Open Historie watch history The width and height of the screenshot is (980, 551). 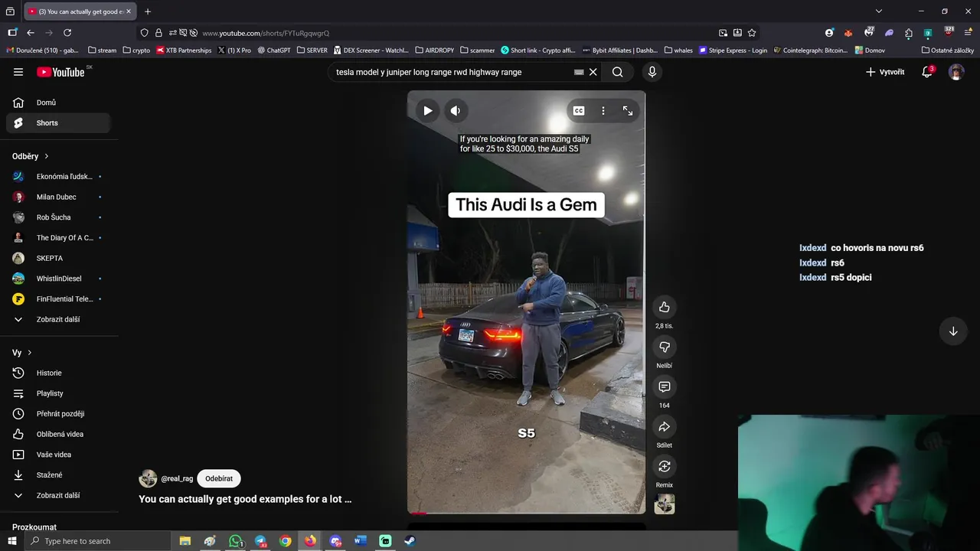point(58,373)
